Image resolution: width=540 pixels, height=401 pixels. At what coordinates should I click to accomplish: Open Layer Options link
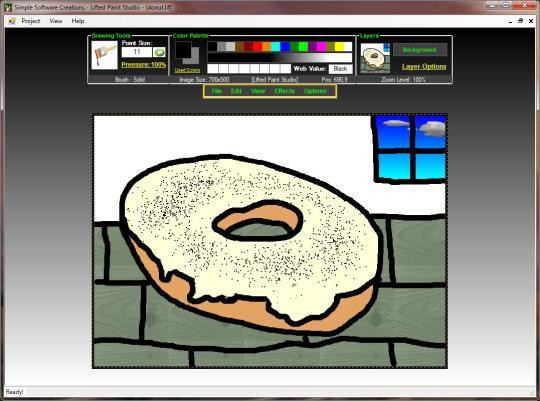tap(424, 66)
